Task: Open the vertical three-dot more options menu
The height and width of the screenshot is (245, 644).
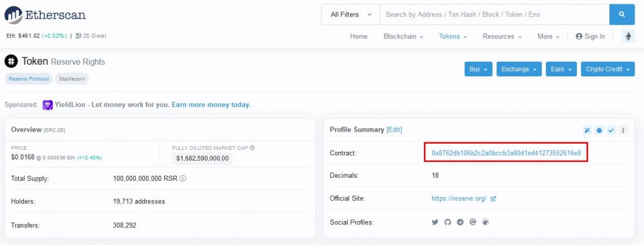Action: [x=623, y=130]
